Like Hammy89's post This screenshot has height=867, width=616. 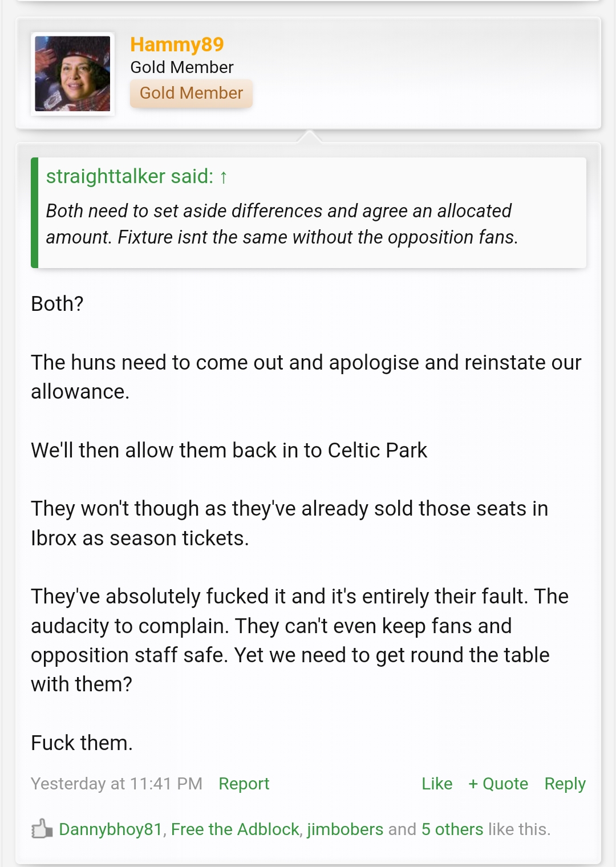tap(437, 784)
